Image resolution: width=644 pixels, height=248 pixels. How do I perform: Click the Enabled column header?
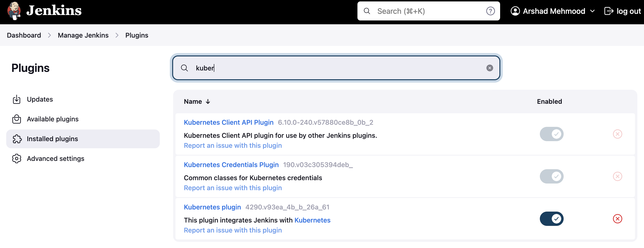click(x=549, y=102)
